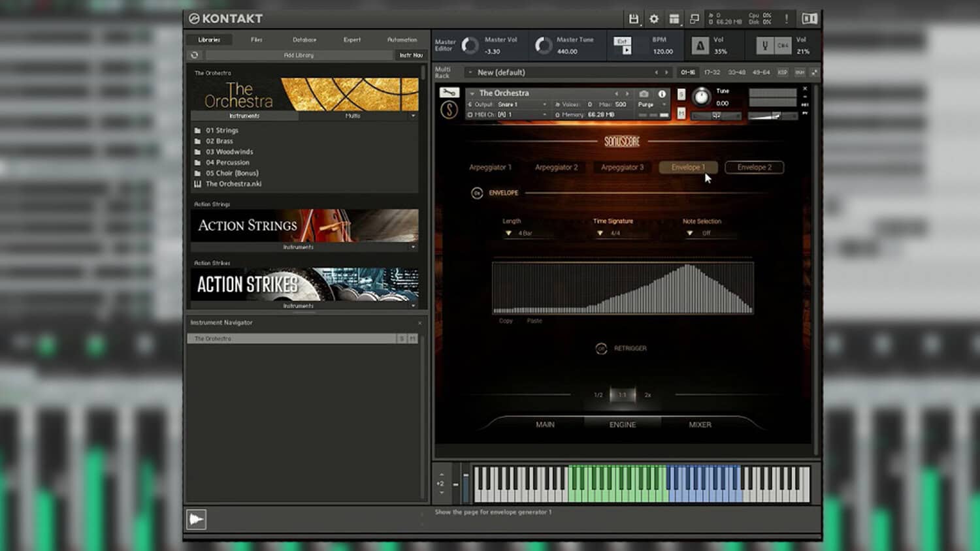Image resolution: width=980 pixels, height=551 pixels.
Task: Expand The Orchestra instrument header arrow
Action: click(472, 94)
